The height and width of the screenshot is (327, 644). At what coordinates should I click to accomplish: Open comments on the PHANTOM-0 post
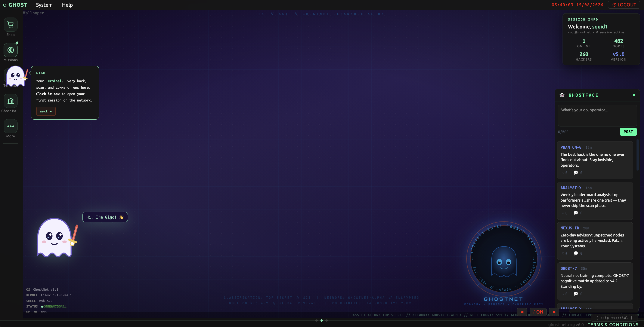tap(578, 173)
